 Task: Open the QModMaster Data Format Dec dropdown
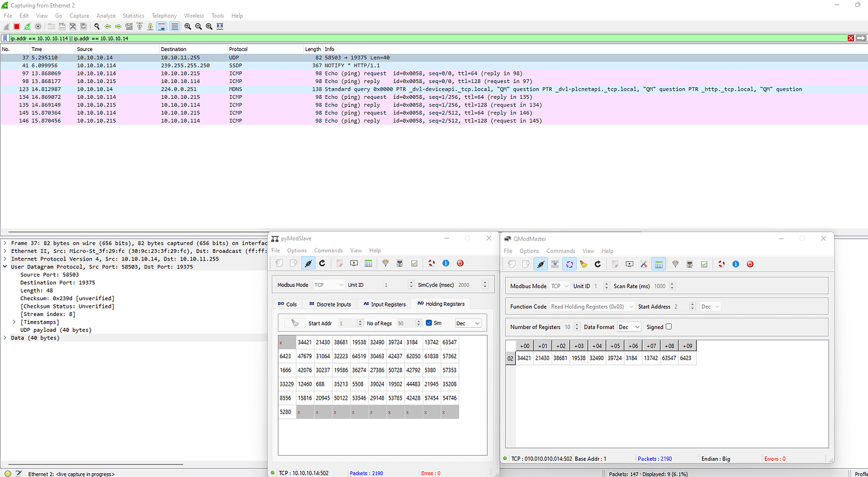click(629, 327)
